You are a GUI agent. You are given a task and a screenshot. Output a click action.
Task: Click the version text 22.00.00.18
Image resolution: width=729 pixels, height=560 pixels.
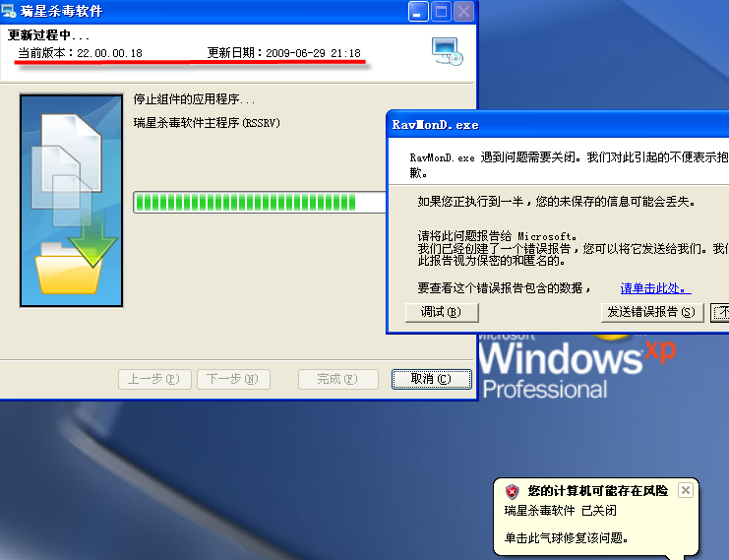pyautogui.click(x=109, y=53)
